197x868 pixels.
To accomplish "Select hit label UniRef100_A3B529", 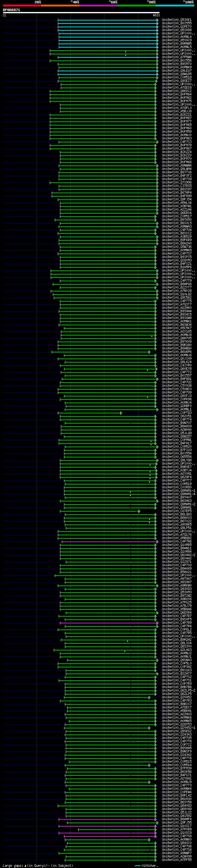I will point(176,236).
